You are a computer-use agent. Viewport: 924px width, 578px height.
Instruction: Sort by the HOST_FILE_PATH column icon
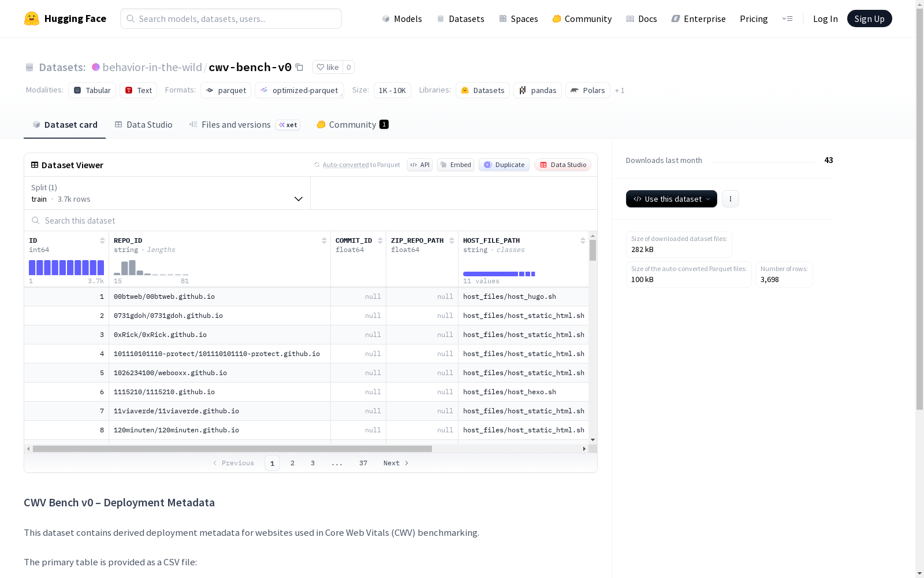(x=583, y=240)
